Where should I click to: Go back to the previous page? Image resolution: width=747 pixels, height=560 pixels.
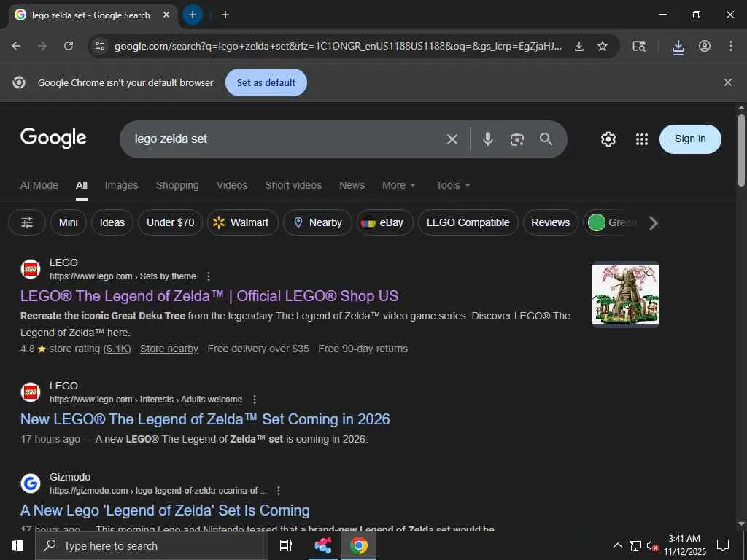[x=16, y=46]
